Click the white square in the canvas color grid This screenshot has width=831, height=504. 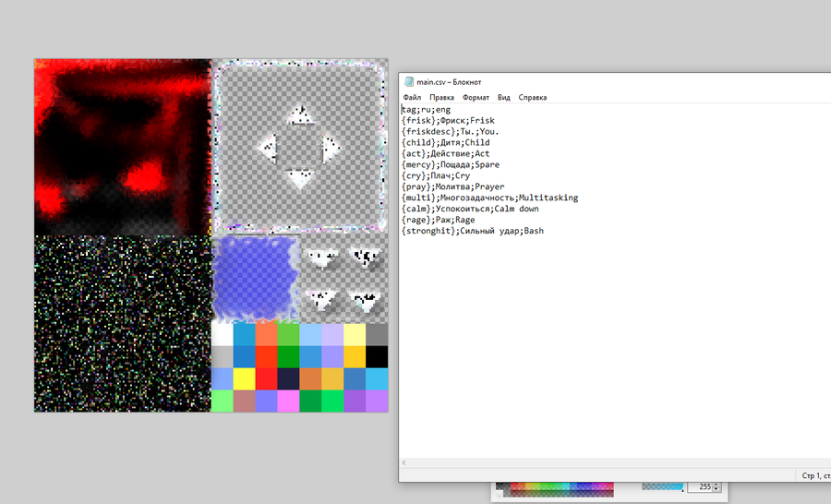pos(222,334)
